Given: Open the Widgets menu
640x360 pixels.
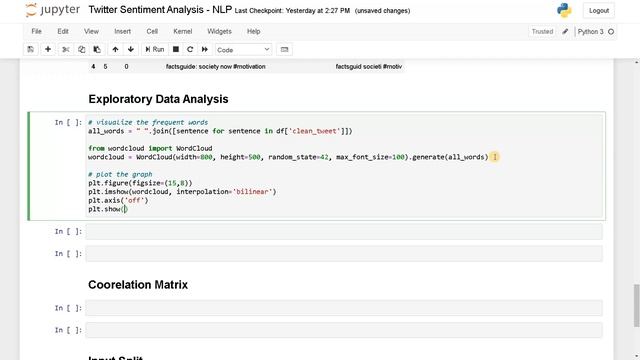Looking at the screenshot, I should (x=219, y=31).
